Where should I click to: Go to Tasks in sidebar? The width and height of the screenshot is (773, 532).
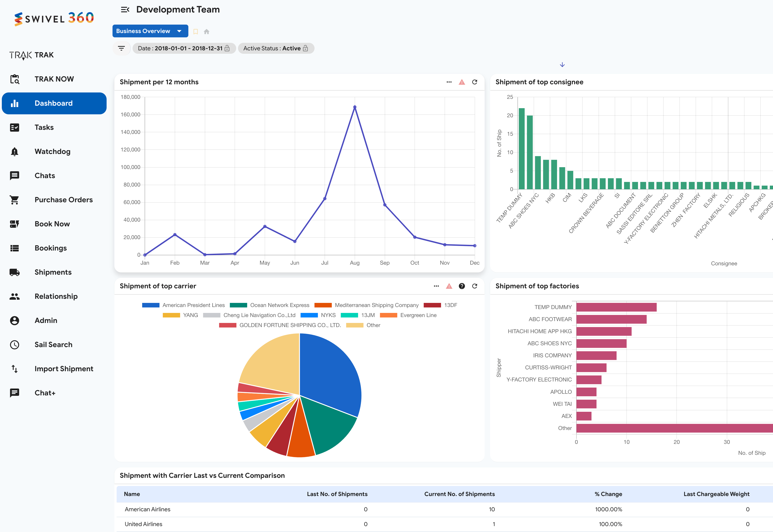pyautogui.click(x=54, y=127)
